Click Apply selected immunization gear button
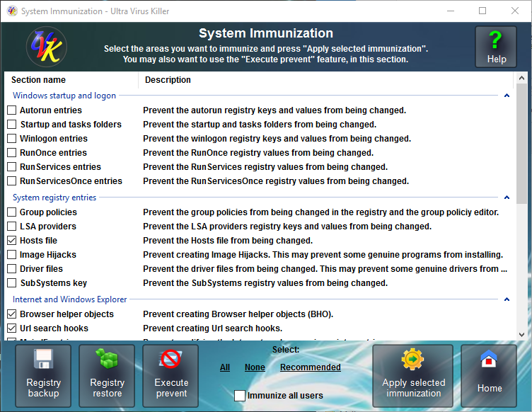This screenshot has width=532, height=412. pyautogui.click(x=413, y=376)
